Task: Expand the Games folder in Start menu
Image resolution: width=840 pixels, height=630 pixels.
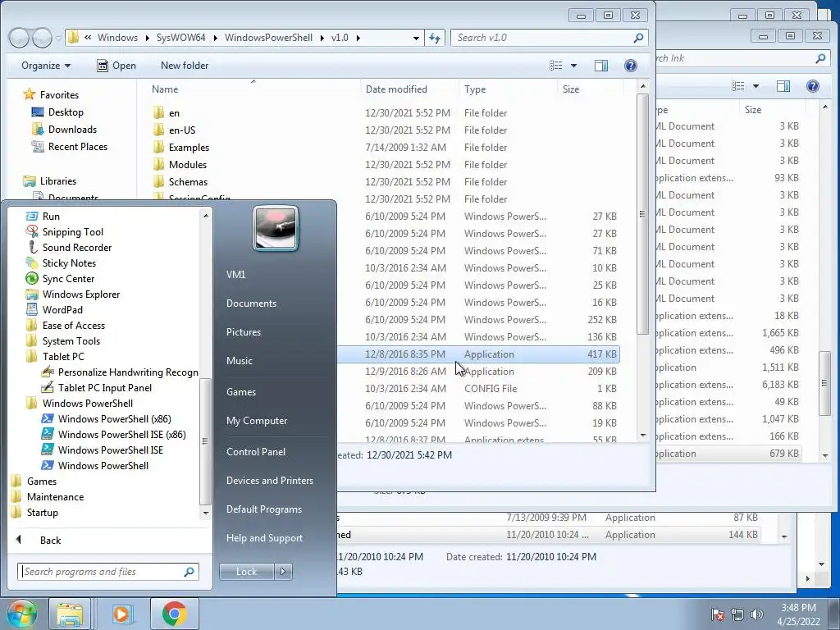Action: click(41, 481)
